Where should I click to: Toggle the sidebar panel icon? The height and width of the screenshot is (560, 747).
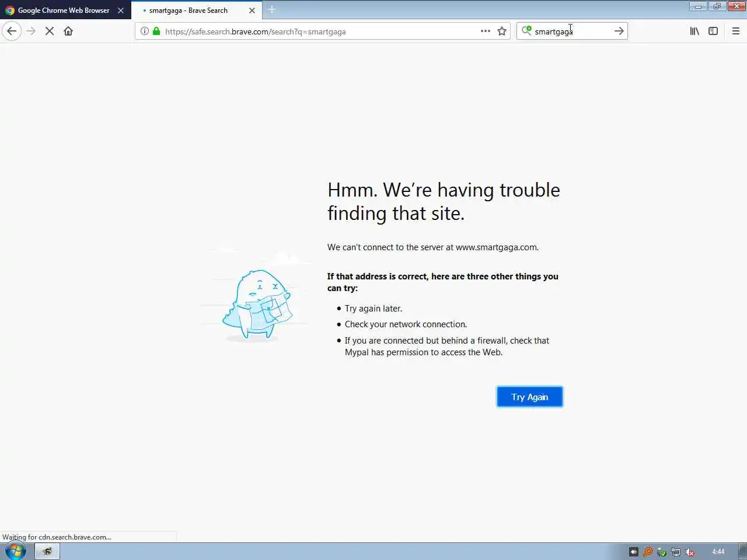click(x=713, y=31)
